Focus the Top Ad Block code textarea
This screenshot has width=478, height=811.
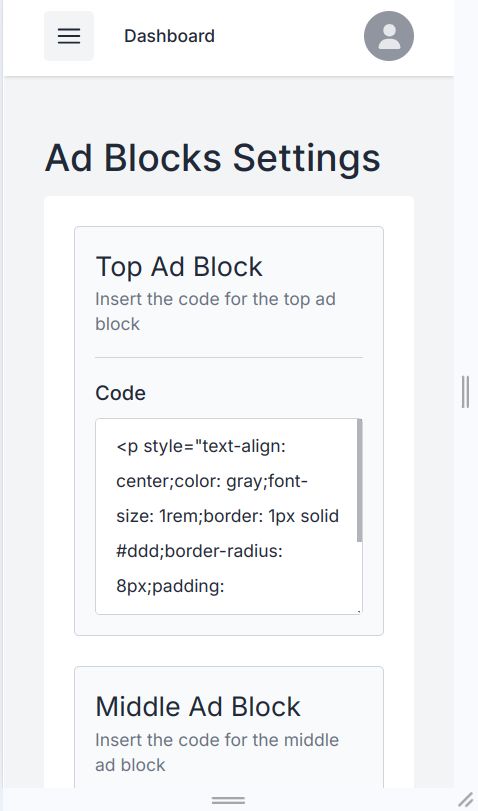(x=229, y=517)
